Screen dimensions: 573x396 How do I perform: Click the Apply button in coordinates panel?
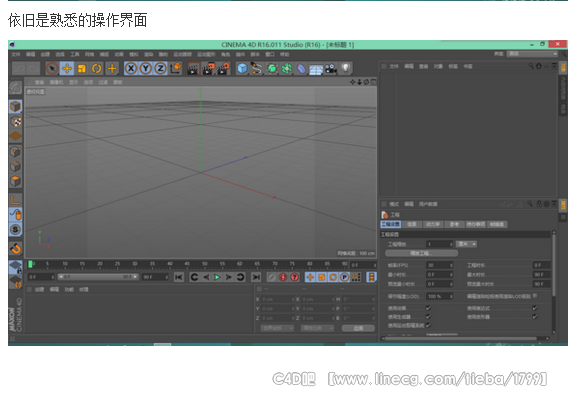point(358,328)
